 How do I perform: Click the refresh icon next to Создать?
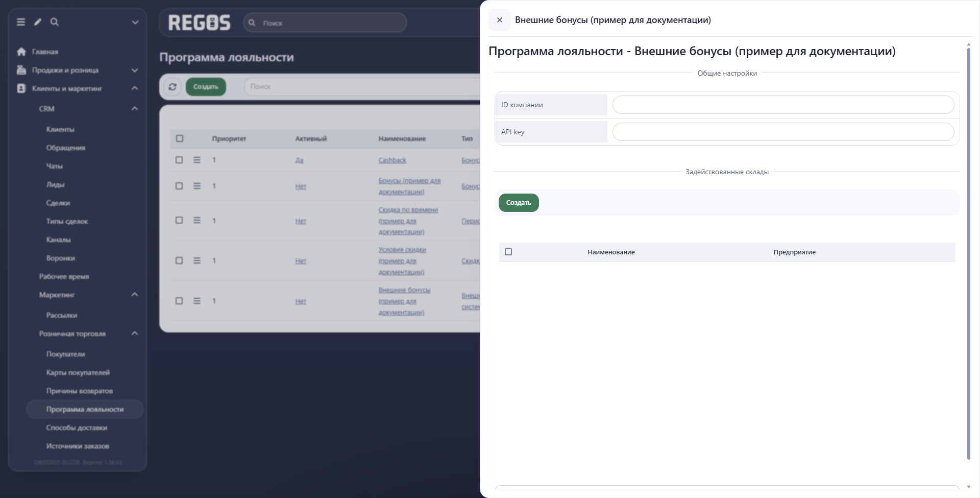point(173,87)
